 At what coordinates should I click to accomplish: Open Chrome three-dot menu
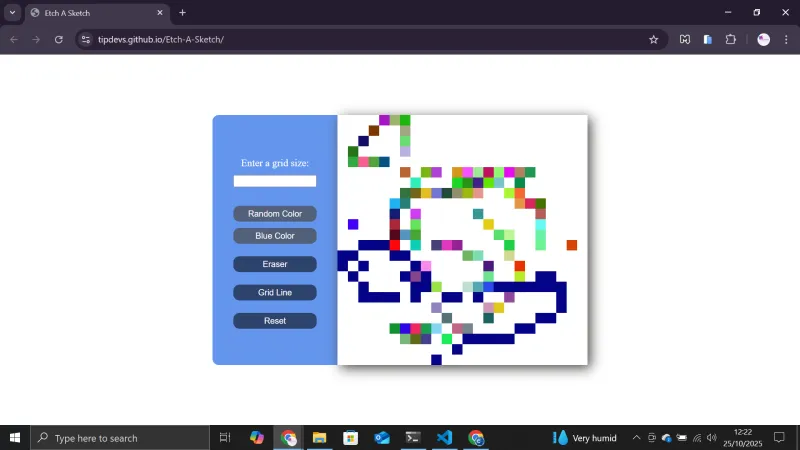(x=786, y=39)
